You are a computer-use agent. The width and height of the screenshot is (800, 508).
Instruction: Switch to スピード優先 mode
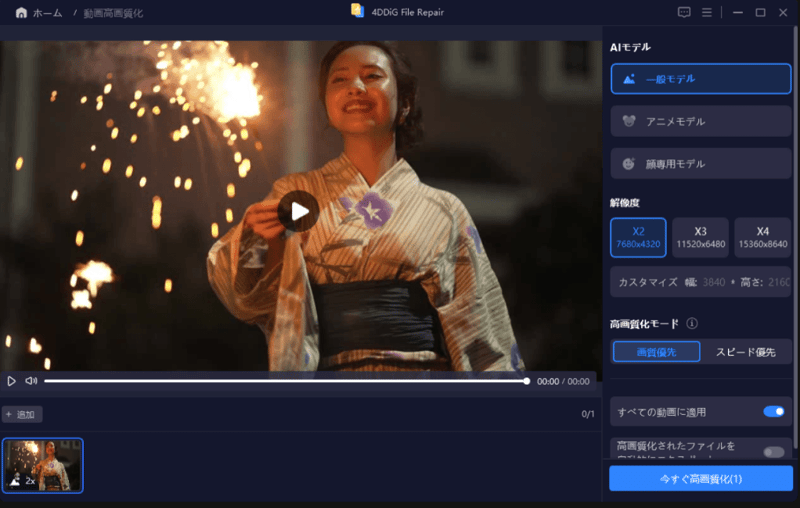[745, 352]
